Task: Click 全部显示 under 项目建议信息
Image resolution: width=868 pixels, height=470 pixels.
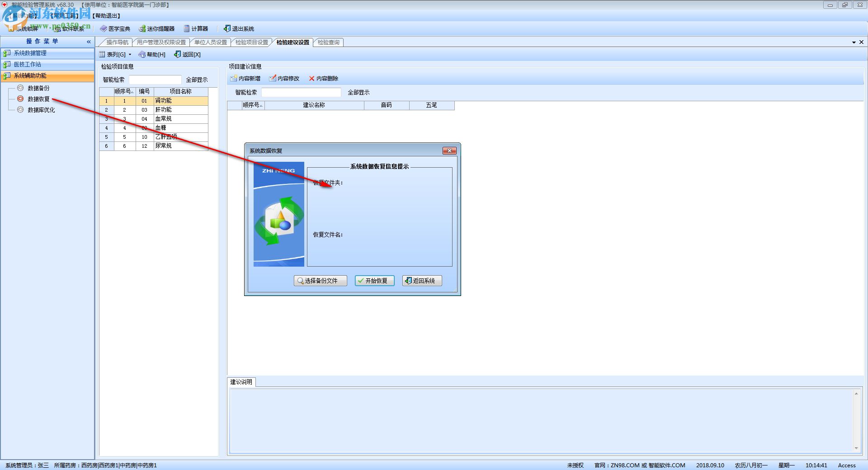Action: [359, 92]
